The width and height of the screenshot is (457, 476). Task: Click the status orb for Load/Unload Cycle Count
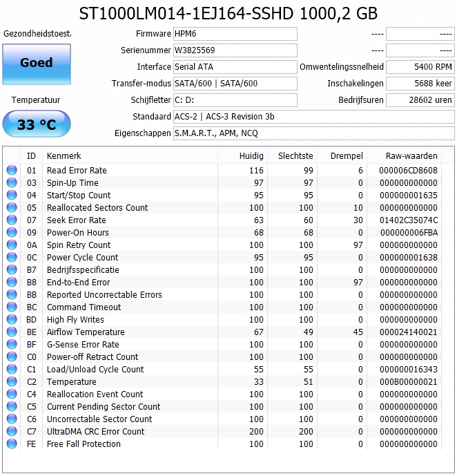coord(12,370)
